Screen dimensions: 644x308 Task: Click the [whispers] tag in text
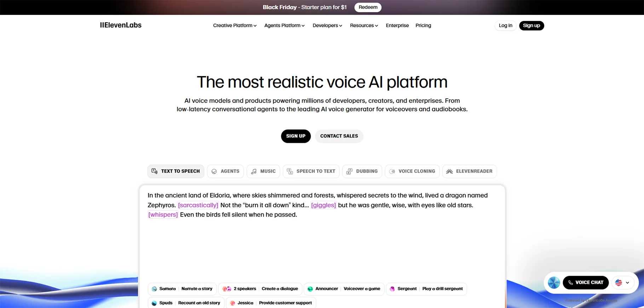tap(163, 215)
